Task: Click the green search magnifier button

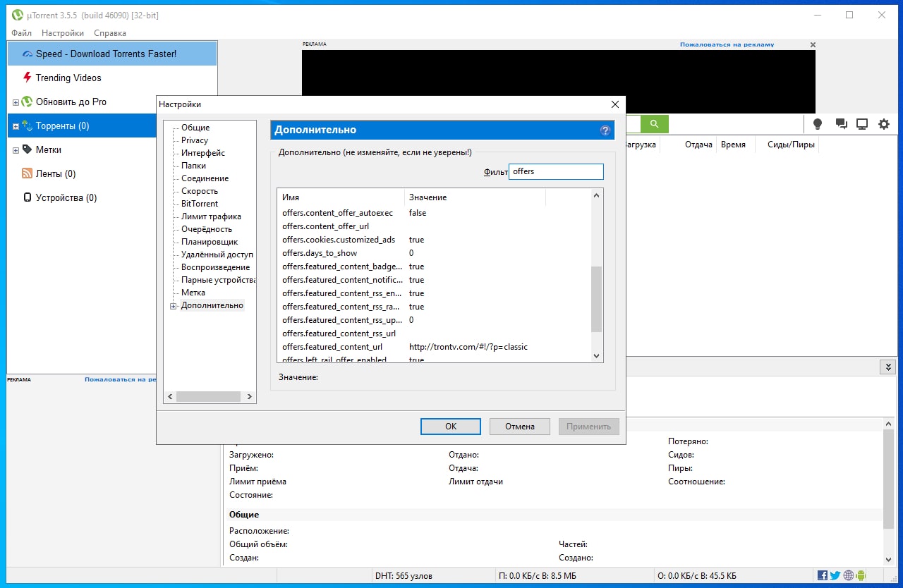Action: coord(654,124)
